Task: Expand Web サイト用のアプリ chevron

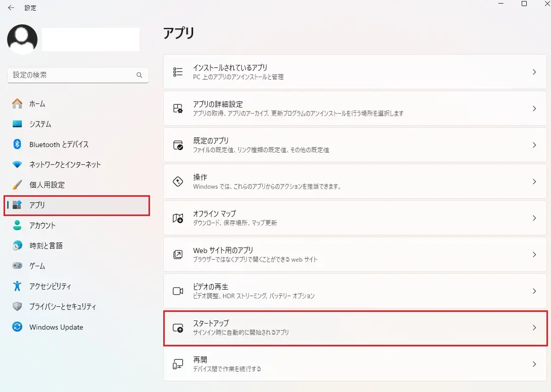Action: pos(534,255)
